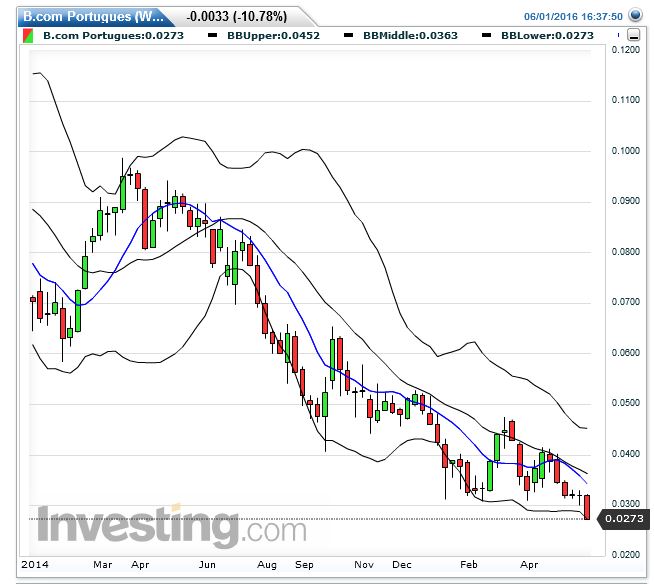
Task: Click the Dec time axis label
Action: pos(402,565)
